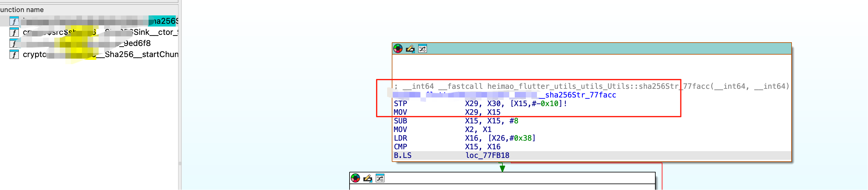Click the __int64 __fastcall function prototype comment
Viewport: 868px width, 190px height.
coord(592,87)
